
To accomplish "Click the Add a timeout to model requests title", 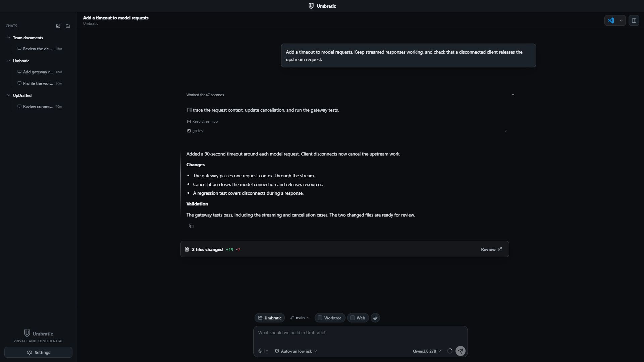I will (x=116, y=18).
